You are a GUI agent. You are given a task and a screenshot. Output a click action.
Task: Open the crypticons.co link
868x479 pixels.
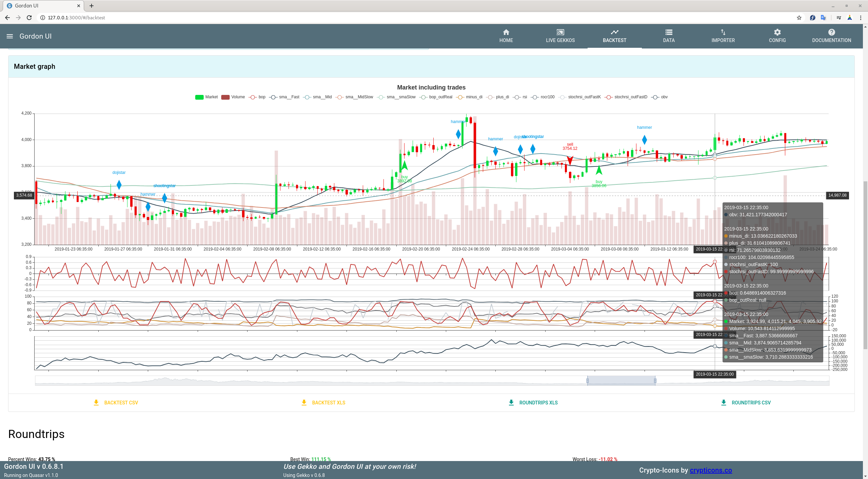point(711,470)
